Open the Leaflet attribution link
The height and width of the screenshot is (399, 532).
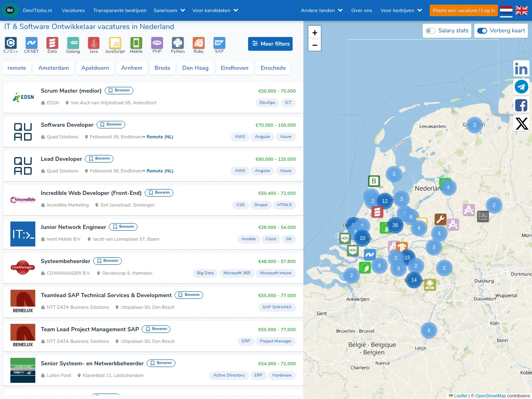tap(461, 396)
